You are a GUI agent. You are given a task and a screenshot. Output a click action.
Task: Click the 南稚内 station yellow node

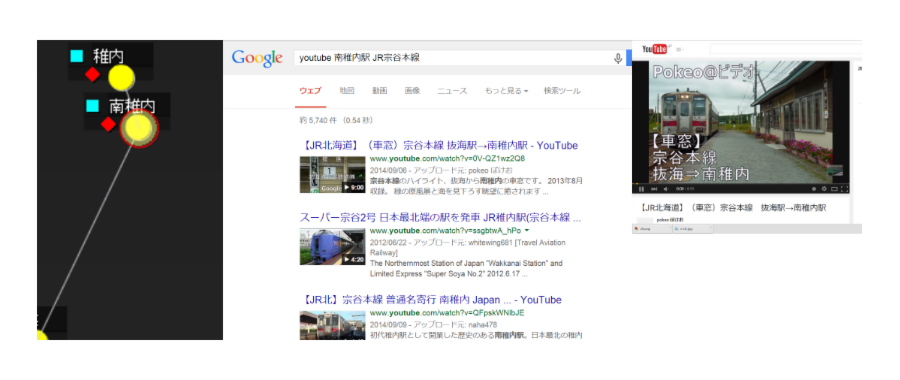coord(138,128)
